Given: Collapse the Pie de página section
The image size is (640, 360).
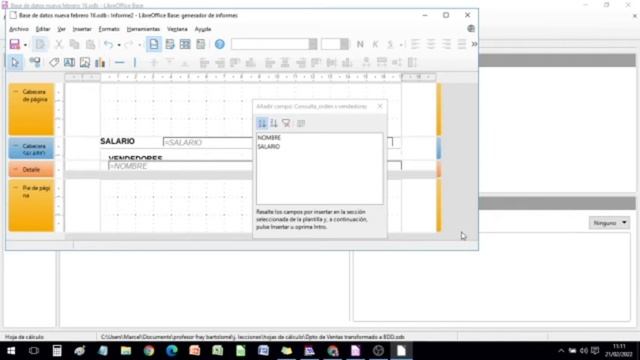Looking at the screenshot, I should pyautogui.click(x=16, y=188).
